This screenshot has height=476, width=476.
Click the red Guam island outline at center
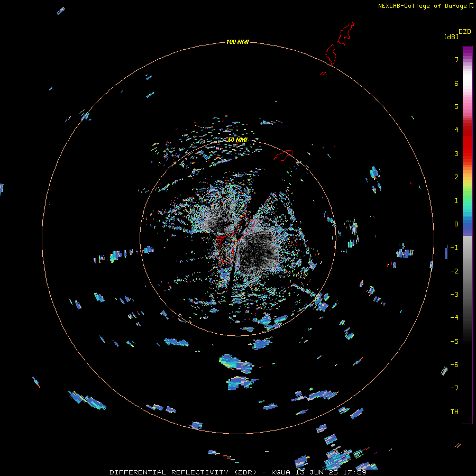click(x=235, y=239)
